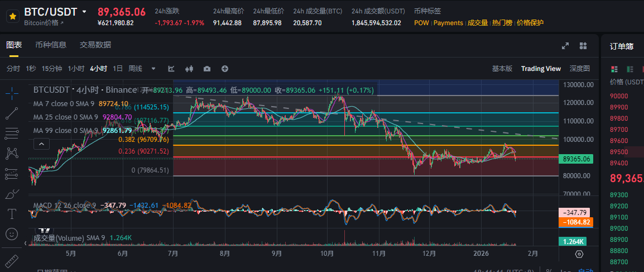This screenshot has width=644, height=272.
Task: Take a chart snapshot with camera icon
Action: click(x=207, y=69)
